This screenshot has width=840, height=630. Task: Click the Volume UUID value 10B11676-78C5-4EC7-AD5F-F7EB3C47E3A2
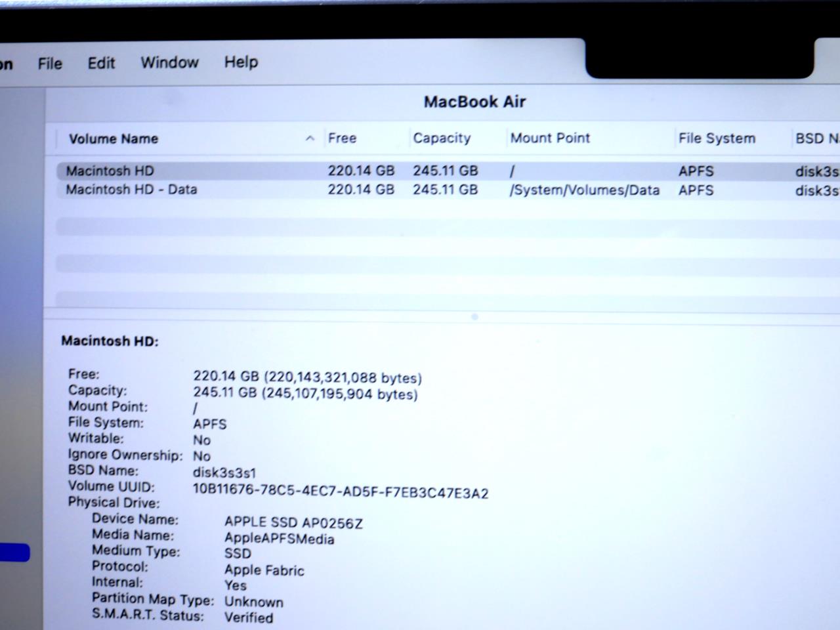(x=341, y=493)
